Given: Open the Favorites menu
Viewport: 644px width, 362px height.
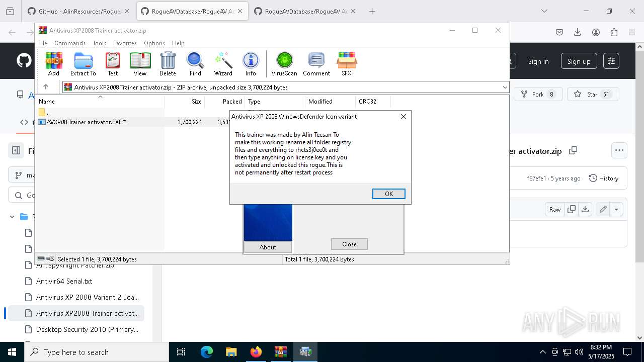Looking at the screenshot, I should 125,43.
